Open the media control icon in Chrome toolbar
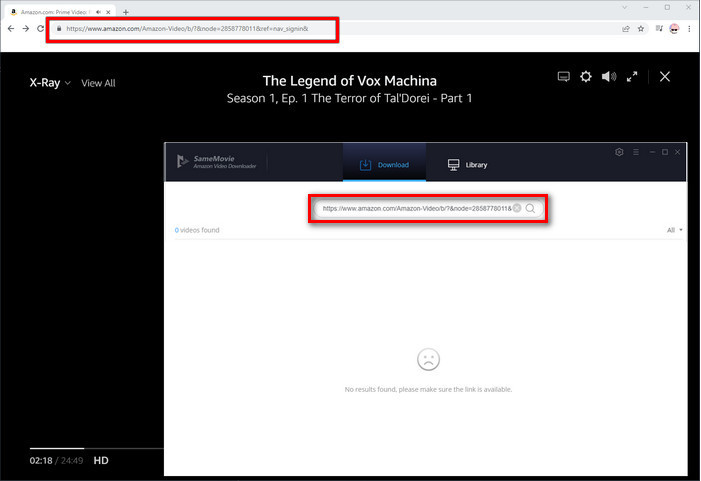Screen dimensions: 701x481 (x=659, y=29)
